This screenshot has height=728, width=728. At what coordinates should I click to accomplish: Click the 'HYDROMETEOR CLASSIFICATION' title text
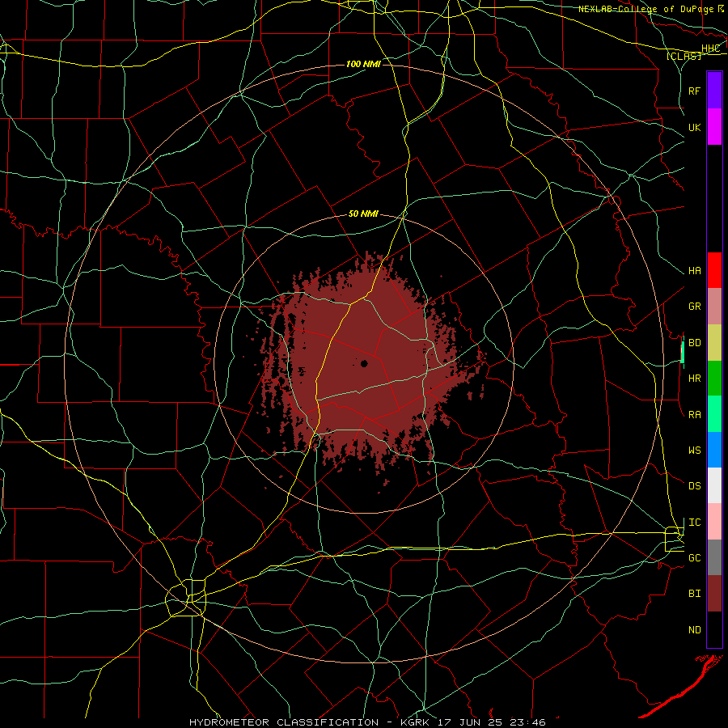coord(284,722)
